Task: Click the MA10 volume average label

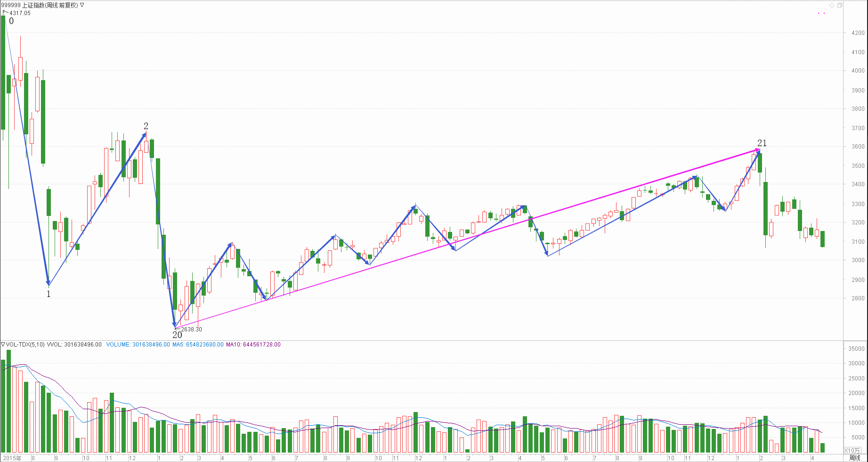Action: coord(253,345)
